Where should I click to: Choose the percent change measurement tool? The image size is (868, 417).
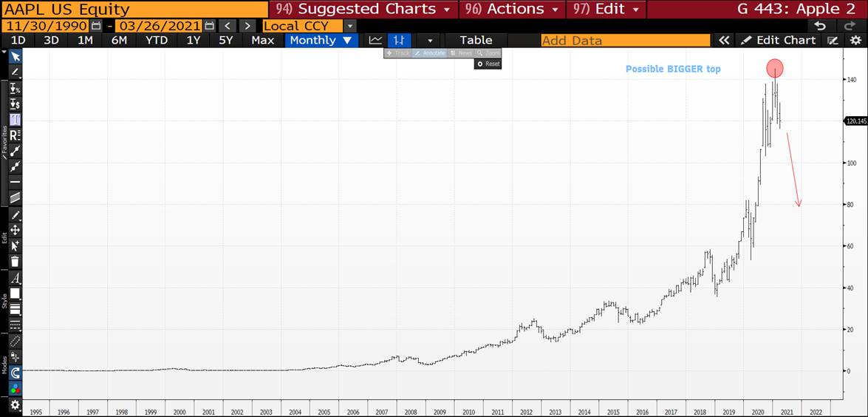coord(15,89)
